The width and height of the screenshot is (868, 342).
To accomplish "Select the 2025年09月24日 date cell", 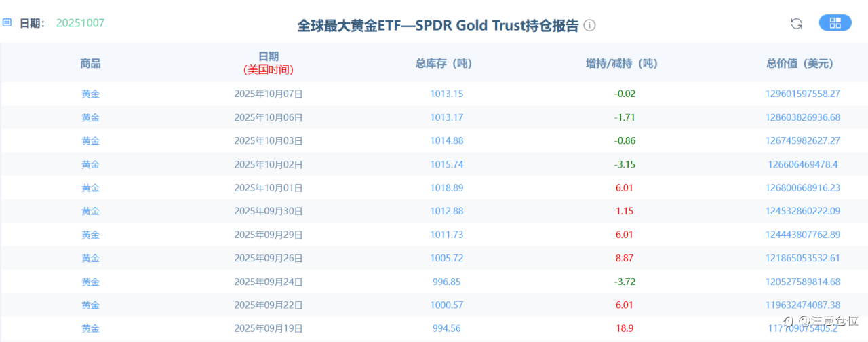I will (x=269, y=282).
